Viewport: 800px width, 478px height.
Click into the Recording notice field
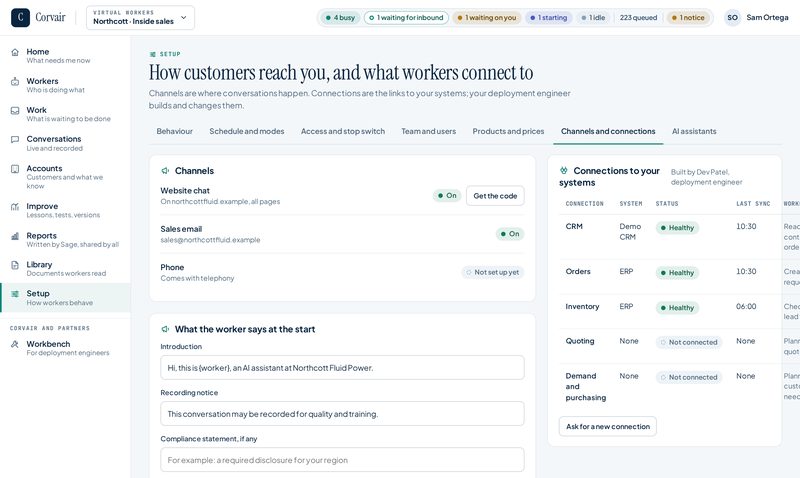click(x=342, y=414)
